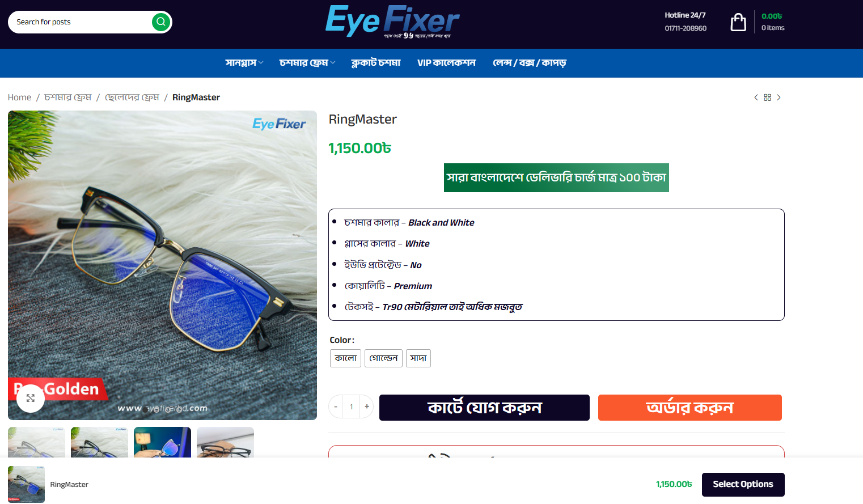This screenshot has width=863, height=504.
Task: Expand the সানগ্লাস menu dropdown
Action: point(244,63)
